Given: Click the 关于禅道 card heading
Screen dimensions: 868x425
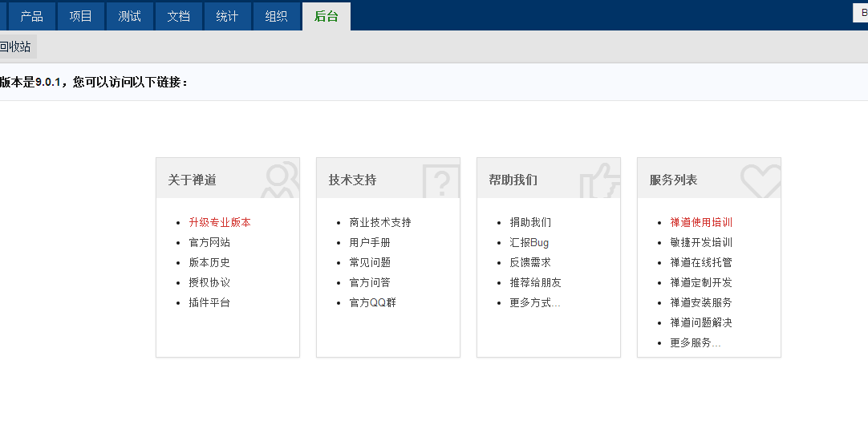Looking at the screenshot, I should pos(192,180).
